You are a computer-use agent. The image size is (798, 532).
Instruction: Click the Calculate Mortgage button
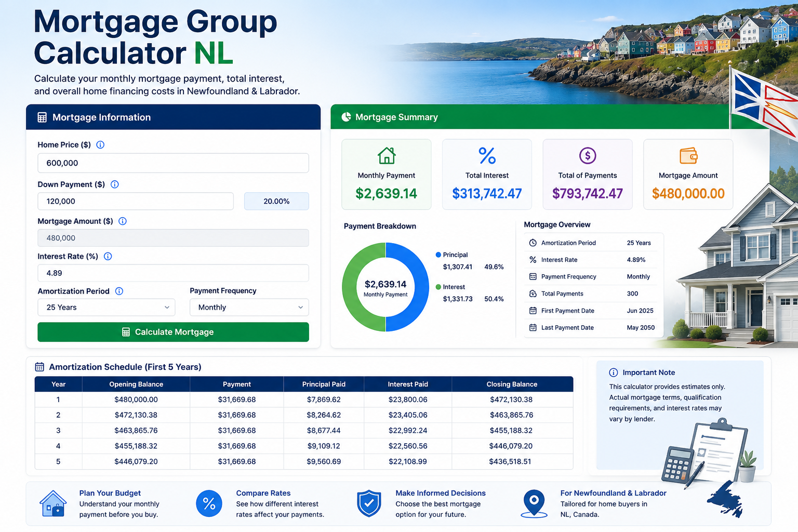(174, 332)
